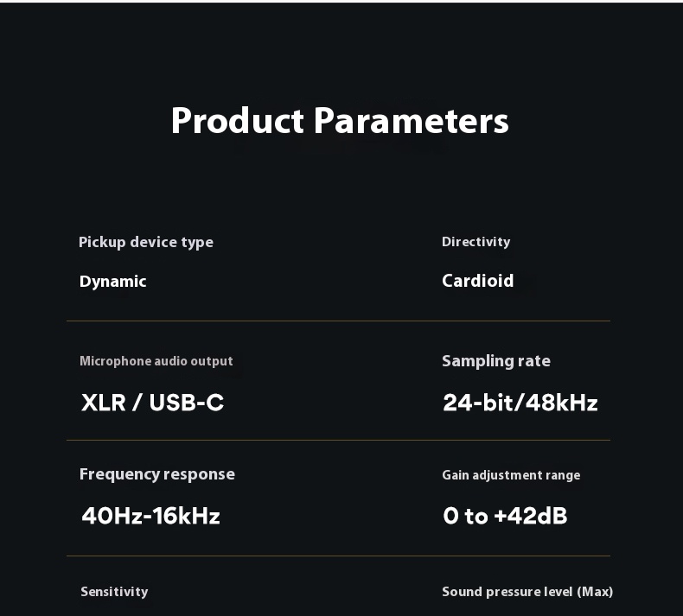
Task: Click the "40Hz-16kHz" frequency value
Action: point(150,516)
